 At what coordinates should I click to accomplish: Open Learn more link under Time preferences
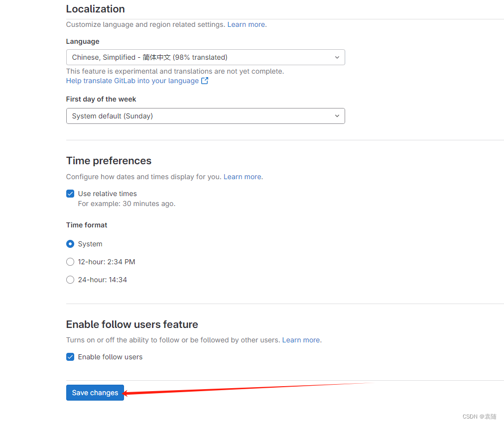(243, 177)
